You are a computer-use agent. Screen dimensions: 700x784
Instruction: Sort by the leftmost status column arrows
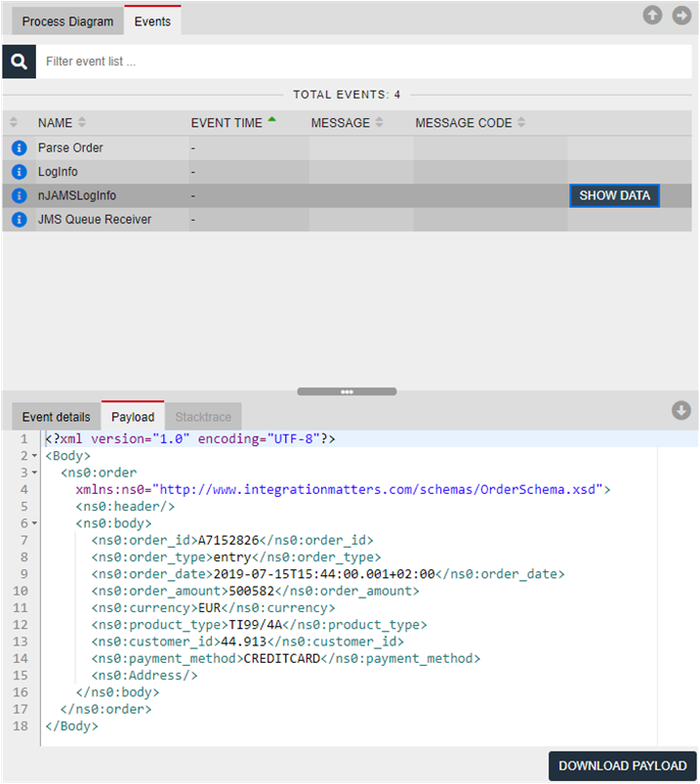(x=14, y=122)
